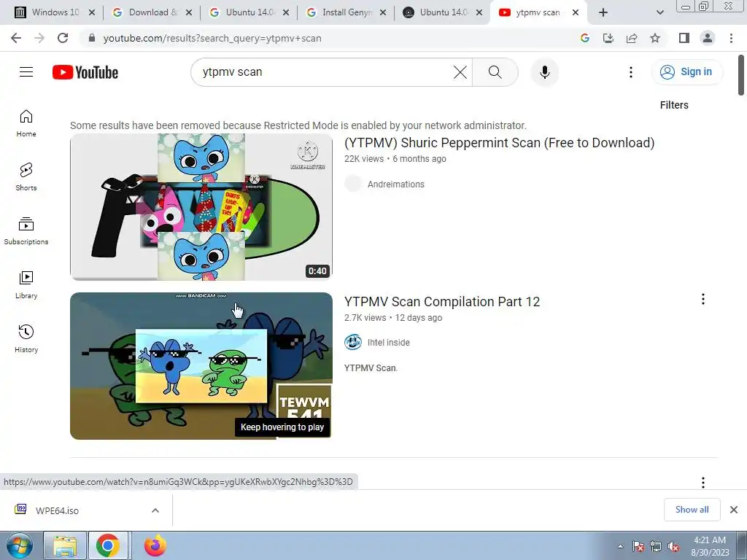Expand the tab search chevron dropdown

pos(659,12)
